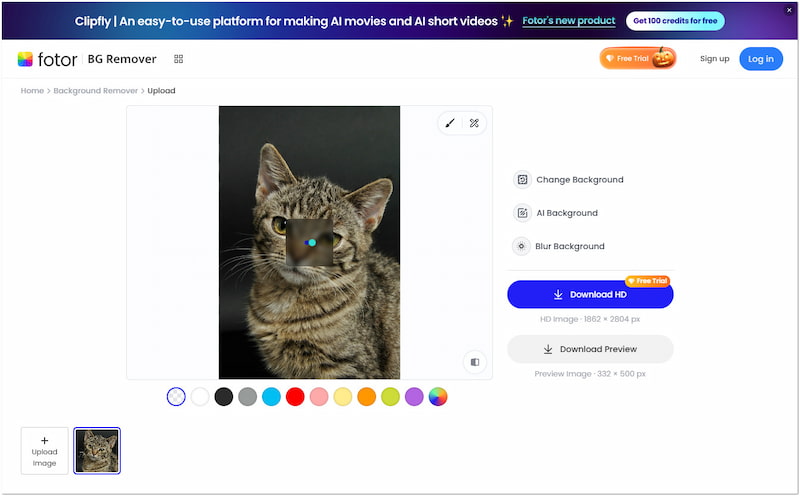
Task: Select the brush tool icon
Action: click(450, 124)
